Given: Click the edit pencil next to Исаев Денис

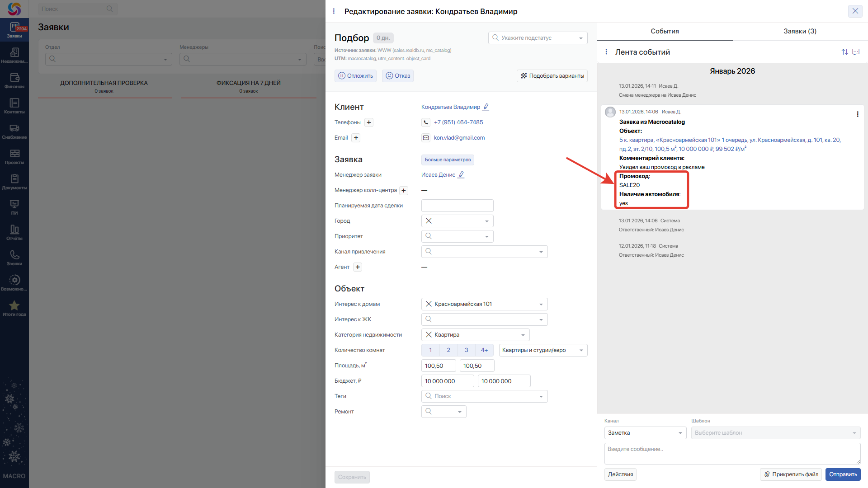Looking at the screenshot, I should pos(461,175).
